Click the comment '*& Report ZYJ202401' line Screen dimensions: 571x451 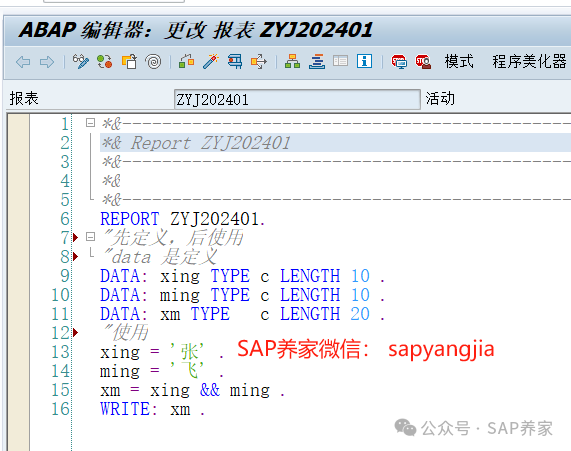(196, 143)
